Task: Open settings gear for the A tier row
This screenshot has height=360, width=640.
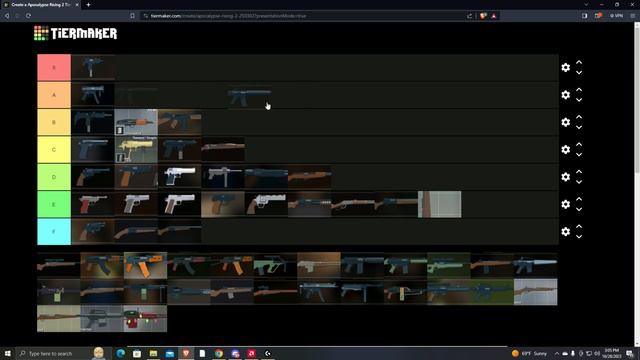Action: (x=565, y=95)
